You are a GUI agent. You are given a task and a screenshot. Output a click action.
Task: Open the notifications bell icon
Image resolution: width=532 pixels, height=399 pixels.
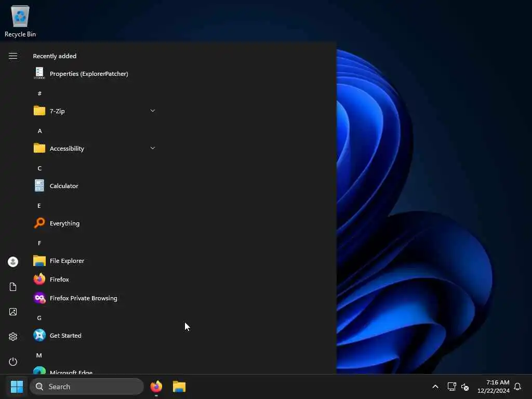tap(517, 387)
